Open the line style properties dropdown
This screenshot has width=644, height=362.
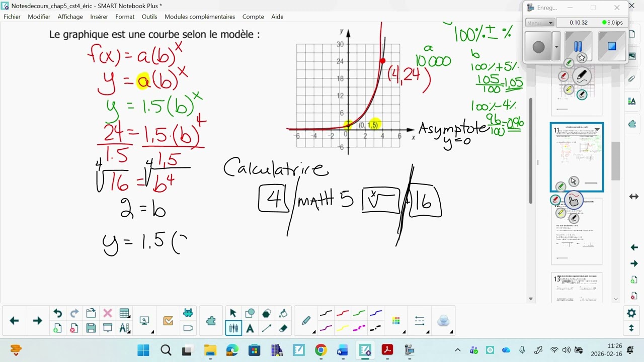coord(420,321)
